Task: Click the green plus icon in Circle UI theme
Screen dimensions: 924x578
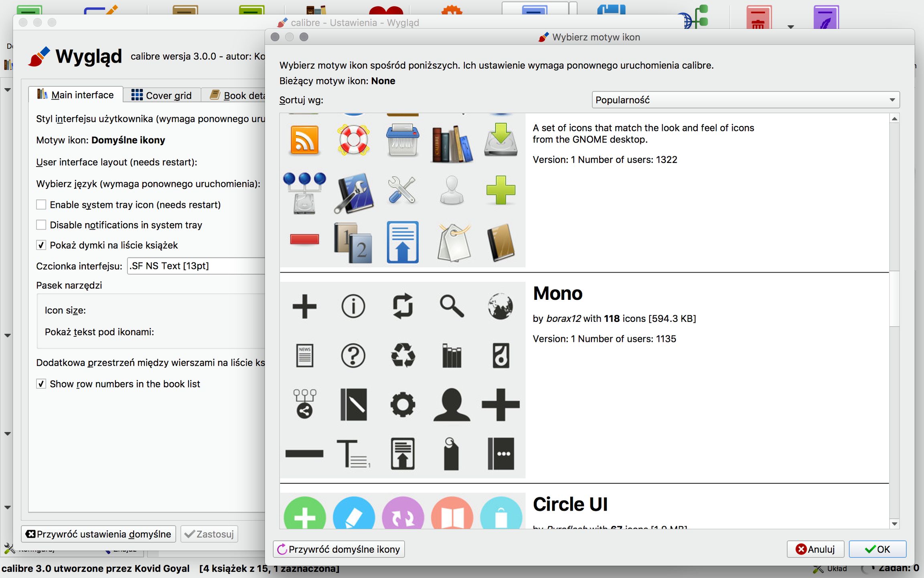Action: (x=305, y=516)
